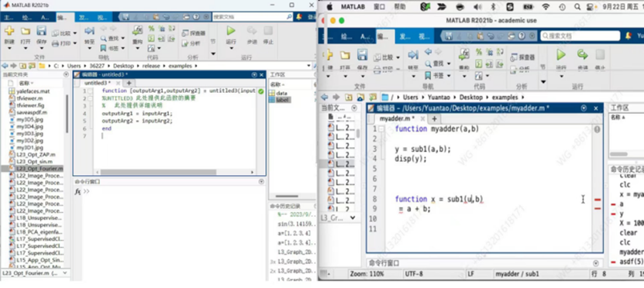Click the 重构 Refactor icon in left toolbar
The width and height of the screenshot is (644, 288).
coord(137,31)
